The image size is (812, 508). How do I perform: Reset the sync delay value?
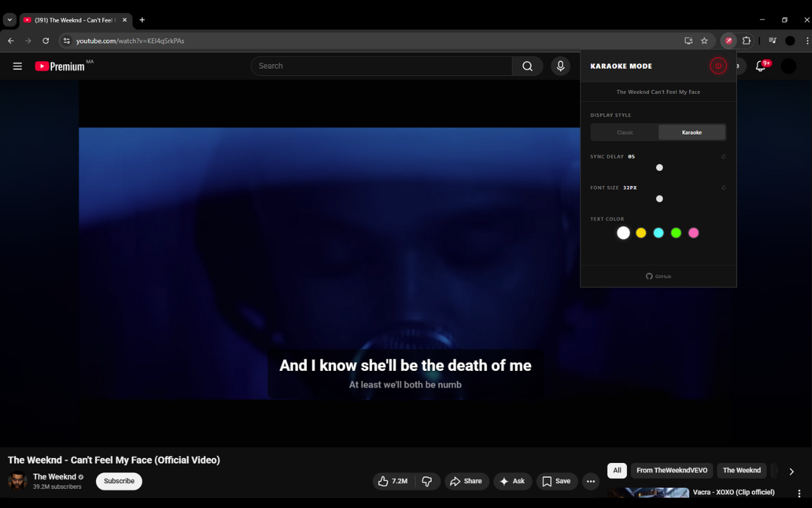(723, 156)
